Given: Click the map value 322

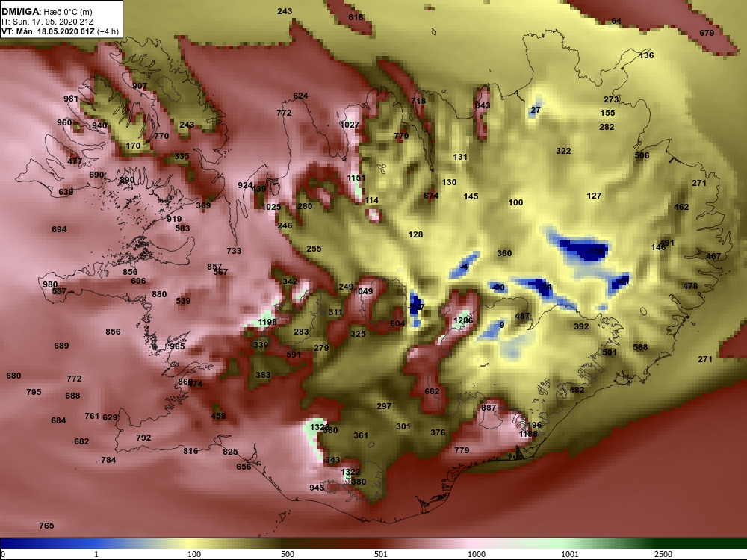Looking at the screenshot, I should click(x=563, y=151).
